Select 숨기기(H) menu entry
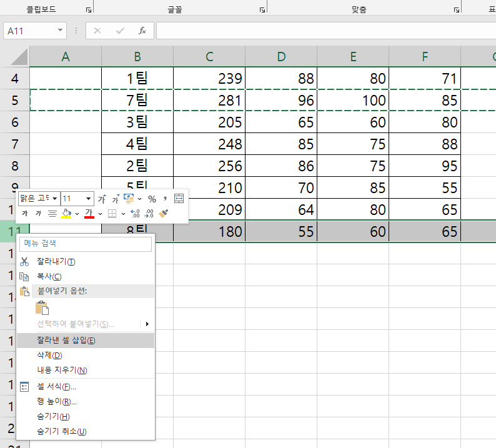The width and height of the screenshot is (496, 448). pyautogui.click(x=86, y=417)
